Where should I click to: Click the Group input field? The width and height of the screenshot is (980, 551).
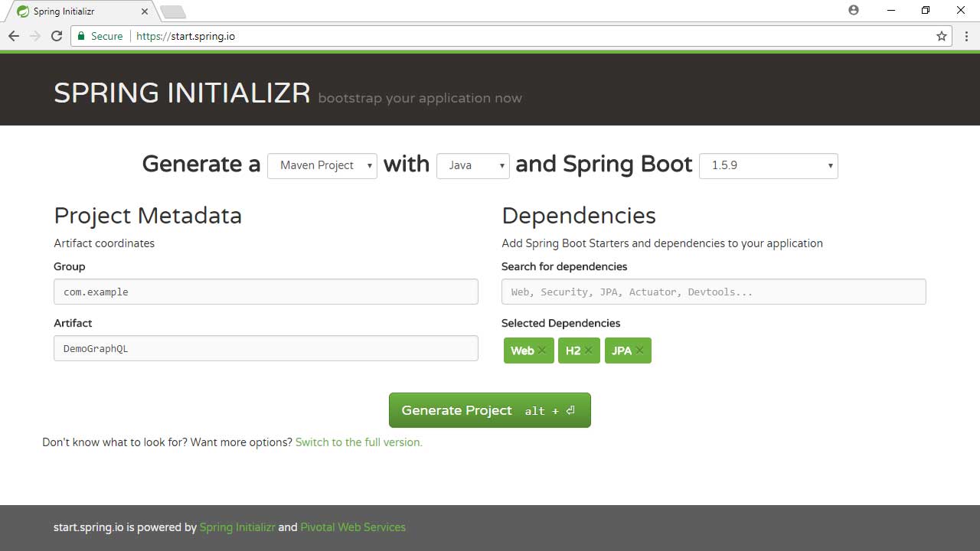coord(266,292)
